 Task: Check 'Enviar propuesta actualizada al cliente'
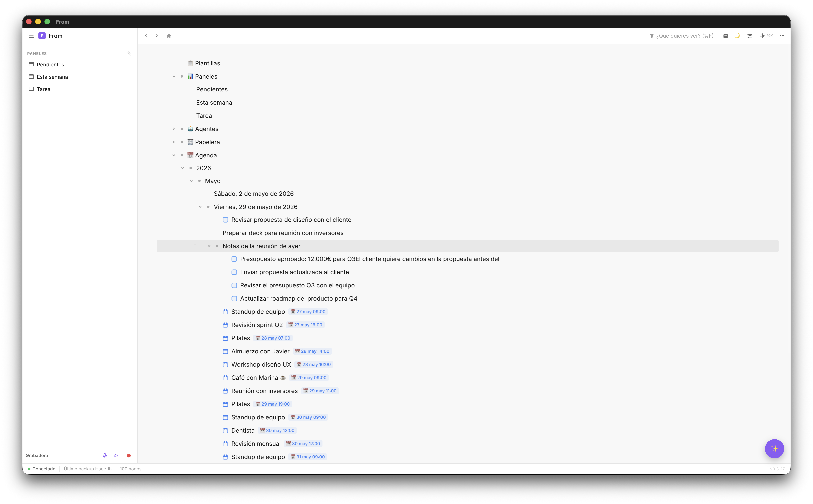click(234, 272)
